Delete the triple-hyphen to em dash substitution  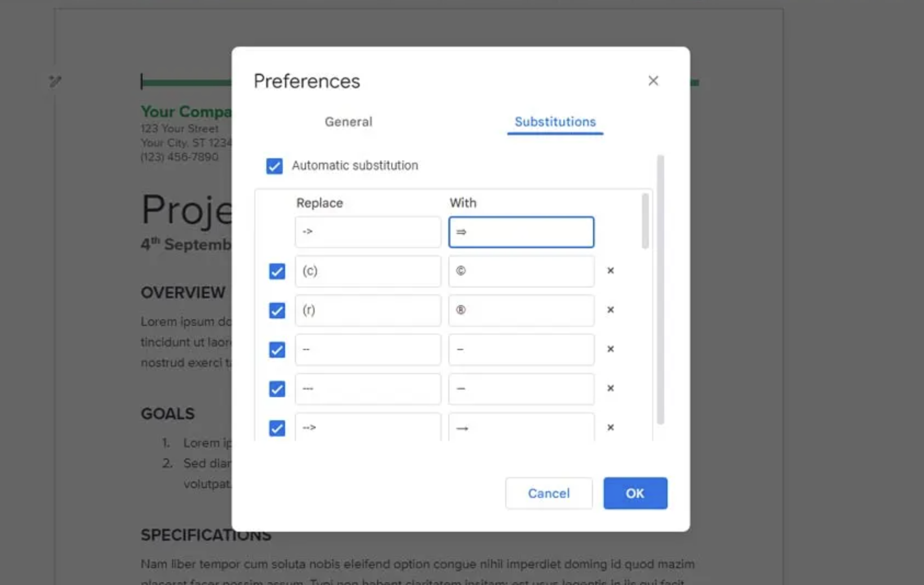tap(611, 388)
